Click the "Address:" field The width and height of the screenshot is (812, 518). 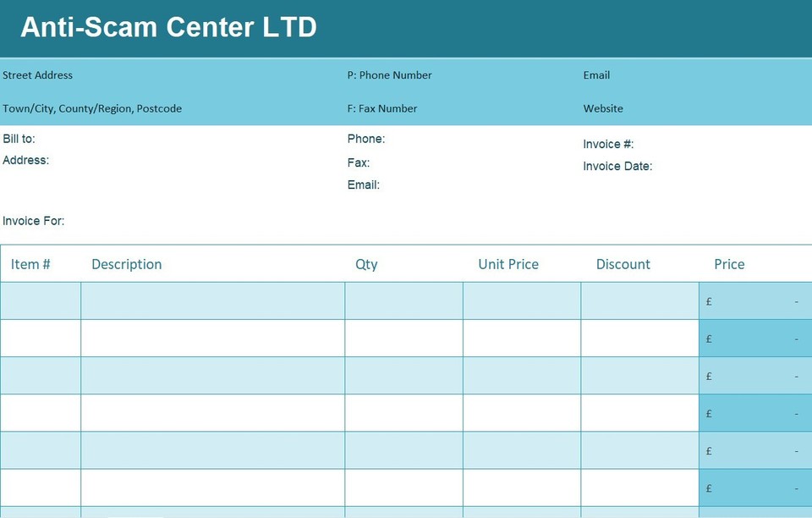tap(26, 160)
